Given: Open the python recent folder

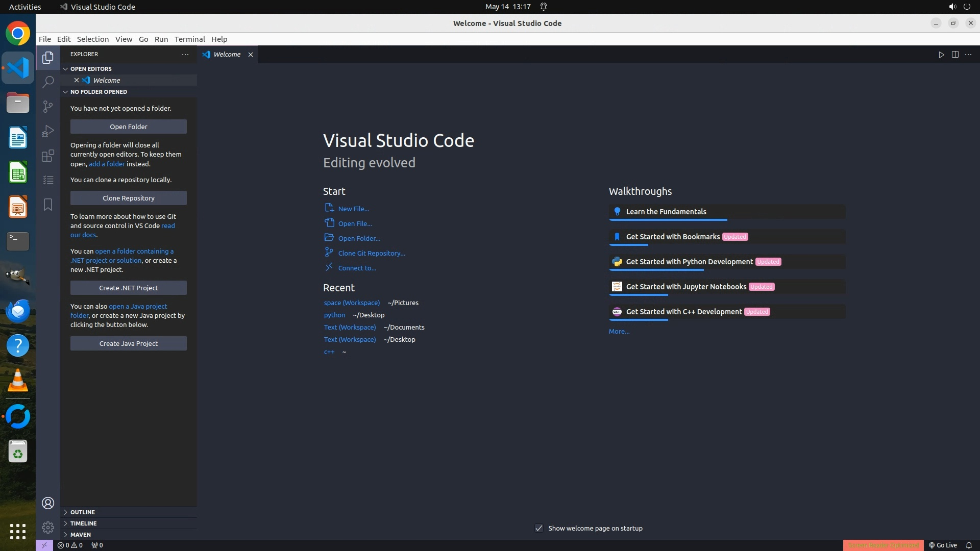Looking at the screenshot, I should point(334,315).
